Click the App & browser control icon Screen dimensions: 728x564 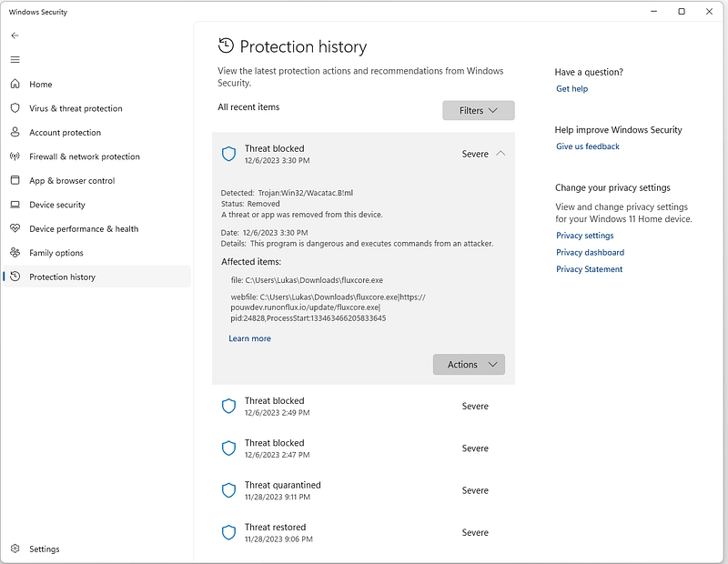pyautogui.click(x=15, y=180)
